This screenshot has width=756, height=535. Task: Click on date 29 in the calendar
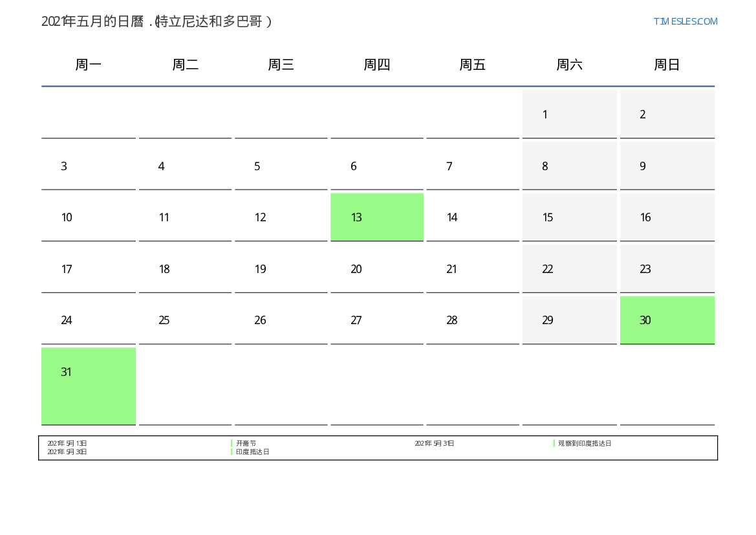coord(569,320)
